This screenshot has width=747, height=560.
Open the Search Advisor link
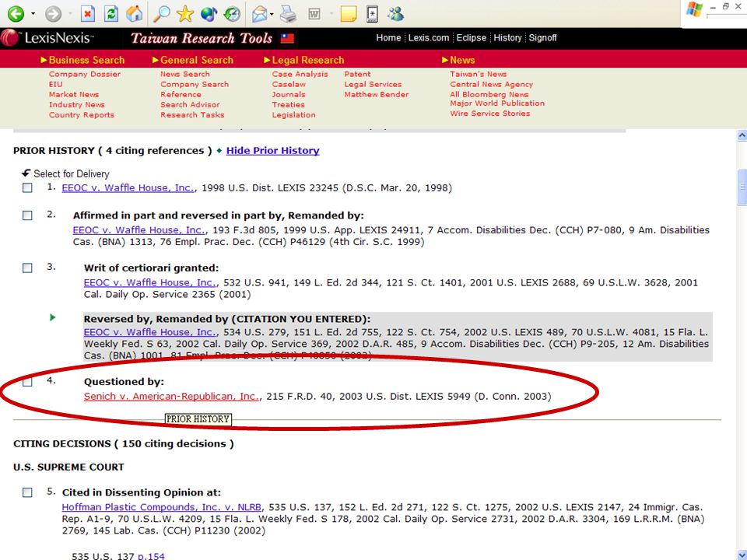(190, 105)
